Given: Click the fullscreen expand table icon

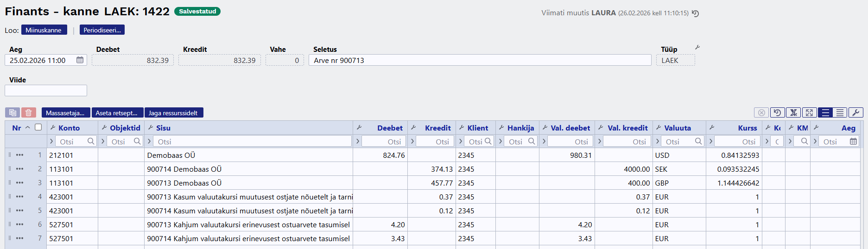Looking at the screenshot, I should click(809, 112).
